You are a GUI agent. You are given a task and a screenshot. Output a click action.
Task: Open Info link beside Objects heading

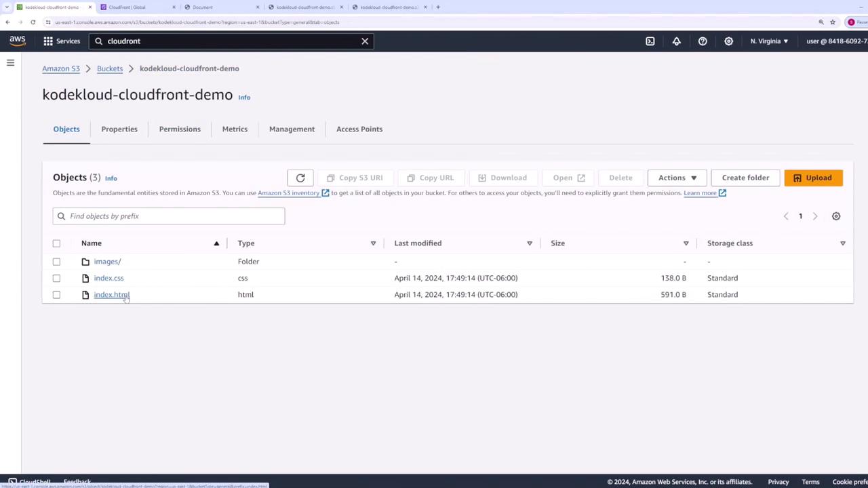pyautogui.click(x=111, y=178)
